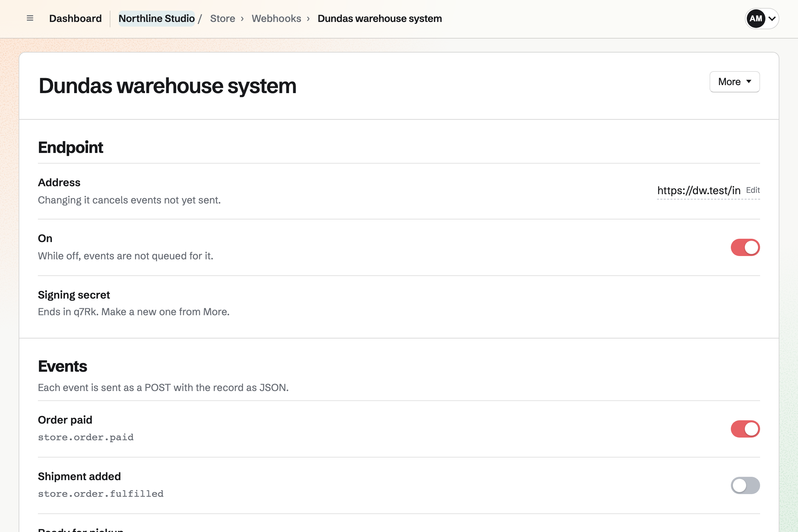Click the Edit link for Address
Viewport: 798px width, 532px height.
pyautogui.click(x=753, y=190)
